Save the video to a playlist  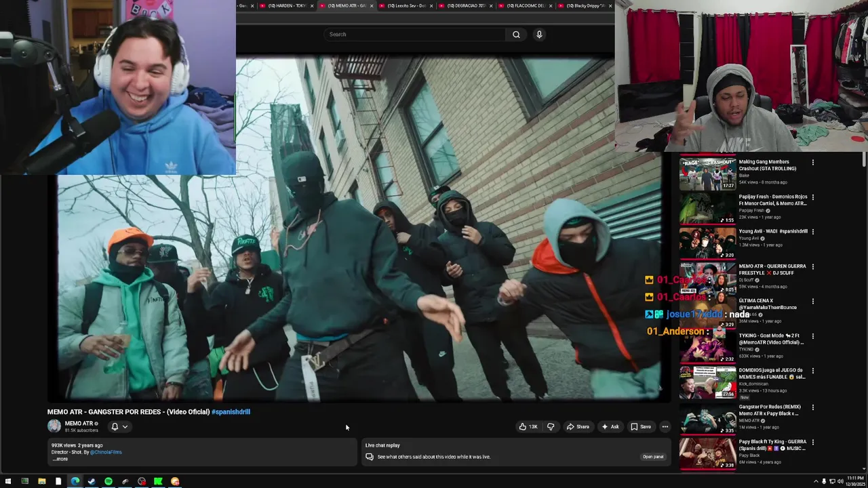pyautogui.click(x=641, y=427)
